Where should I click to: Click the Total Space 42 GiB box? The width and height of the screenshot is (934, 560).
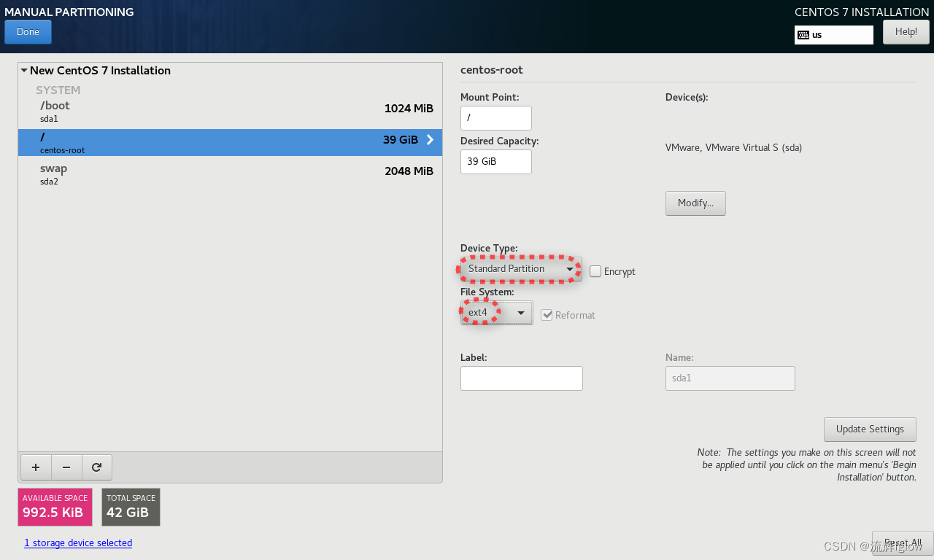click(131, 507)
